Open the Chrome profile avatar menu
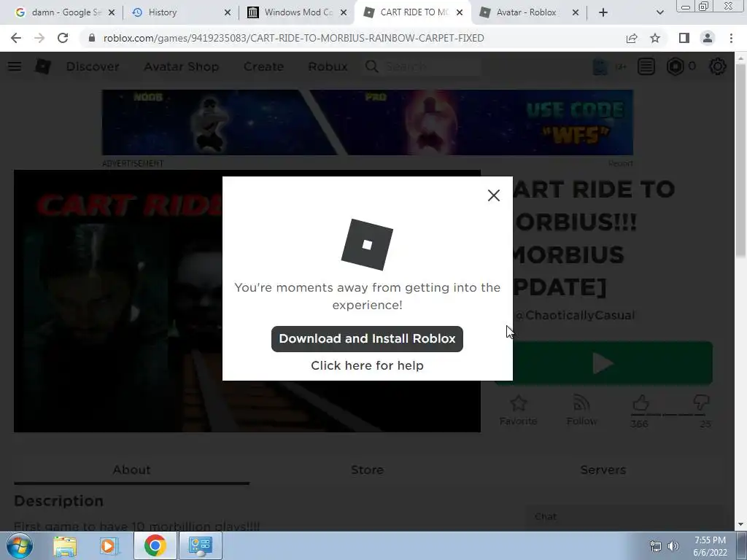 (x=708, y=38)
